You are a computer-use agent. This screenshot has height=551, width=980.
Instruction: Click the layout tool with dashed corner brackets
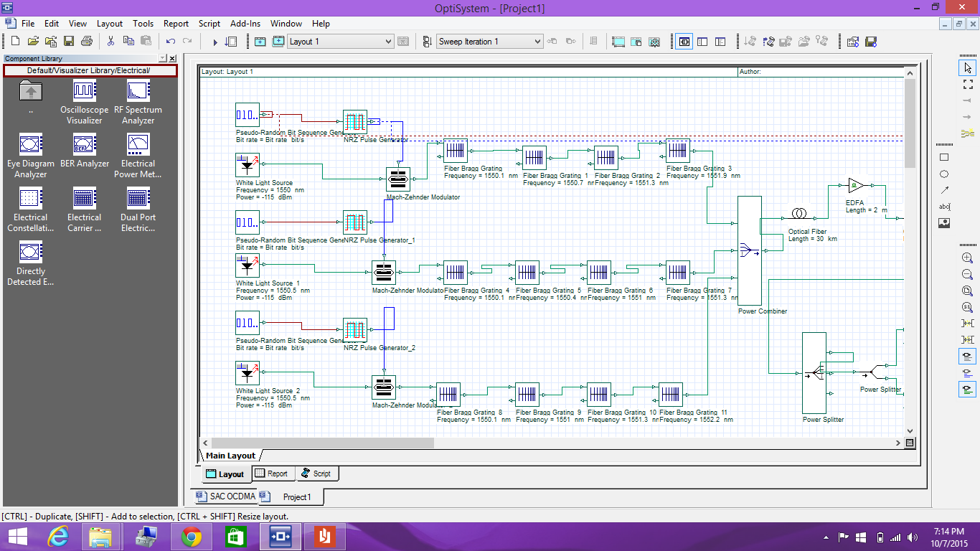point(967,84)
